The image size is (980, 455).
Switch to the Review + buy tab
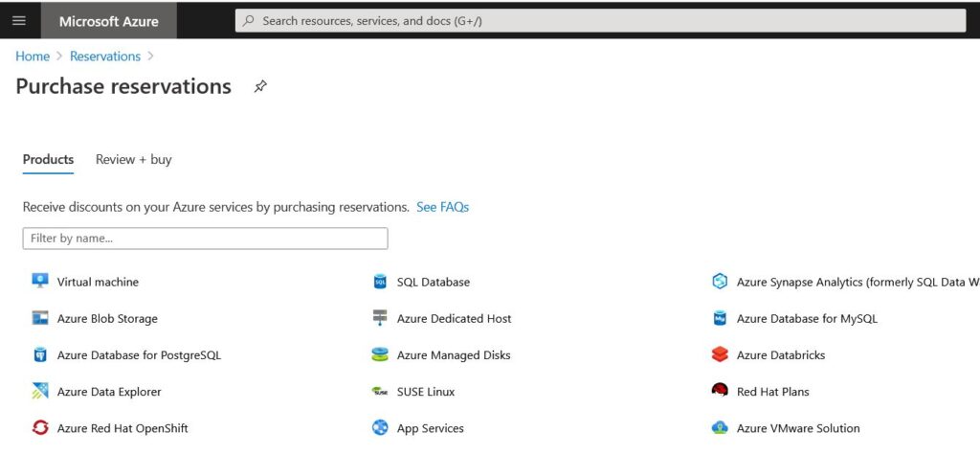[134, 160]
